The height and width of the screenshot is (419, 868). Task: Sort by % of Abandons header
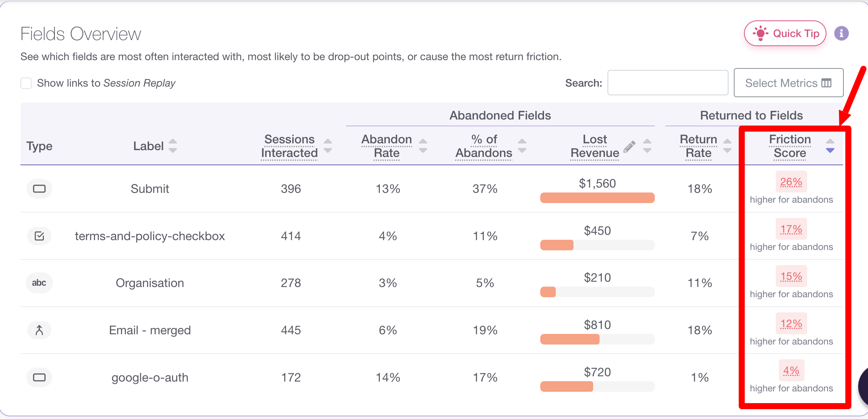[x=522, y=146]
